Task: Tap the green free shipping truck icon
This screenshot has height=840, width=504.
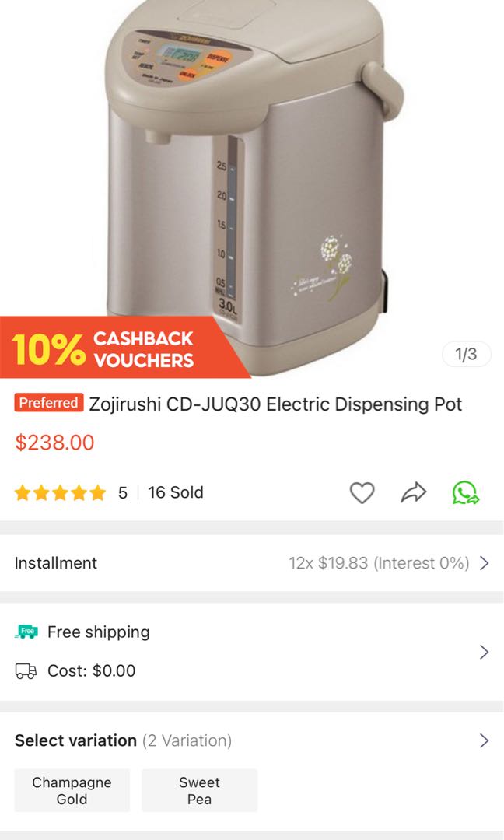Action: click(26, 632)
